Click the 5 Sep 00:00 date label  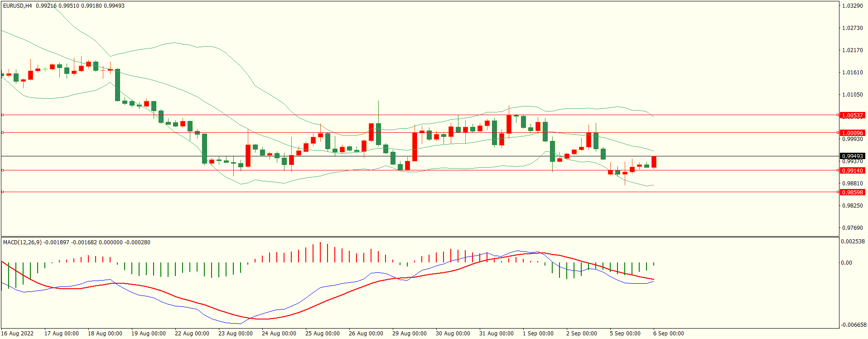(625, 334)
